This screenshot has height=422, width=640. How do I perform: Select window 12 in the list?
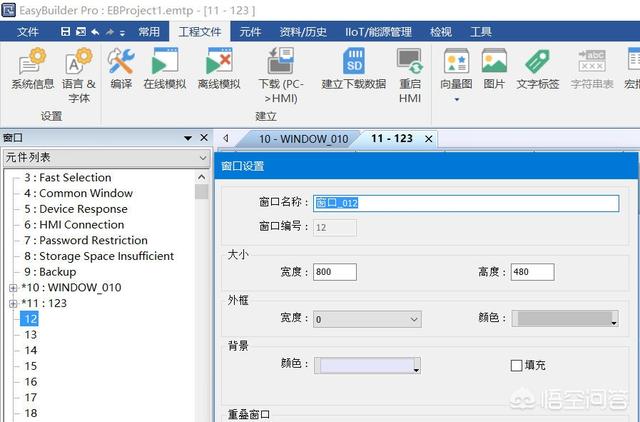pyautogui.click(x=30, y=319)
